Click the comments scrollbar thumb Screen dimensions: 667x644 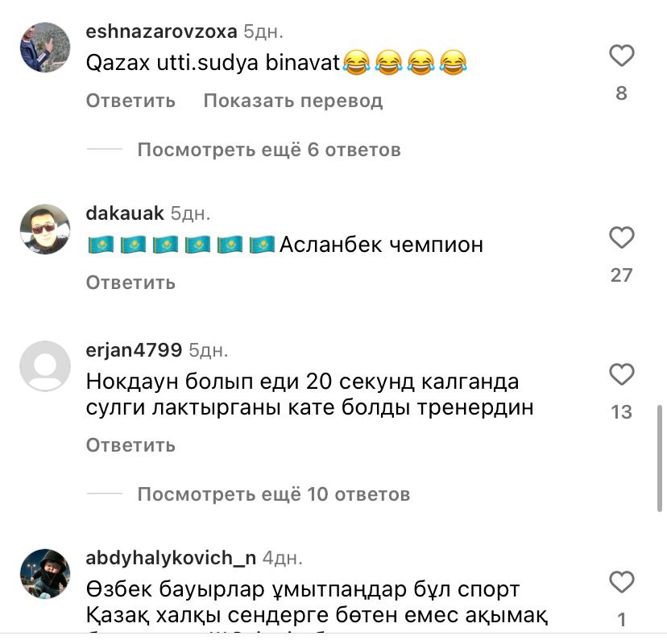click(659, 458)
